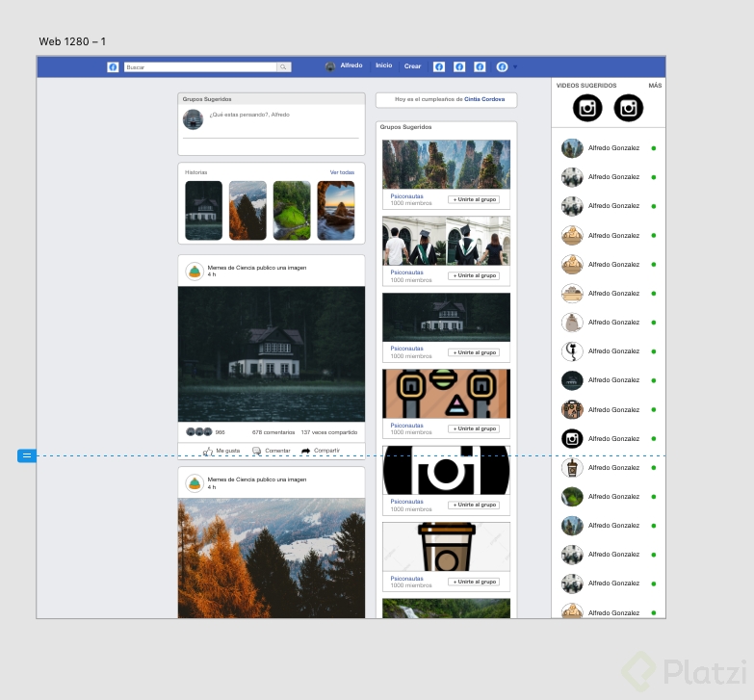Image resolution: width=754 pixels, height=700 pixels.
Task: Join the group under coffee cup image
Action: click(474, 582)
